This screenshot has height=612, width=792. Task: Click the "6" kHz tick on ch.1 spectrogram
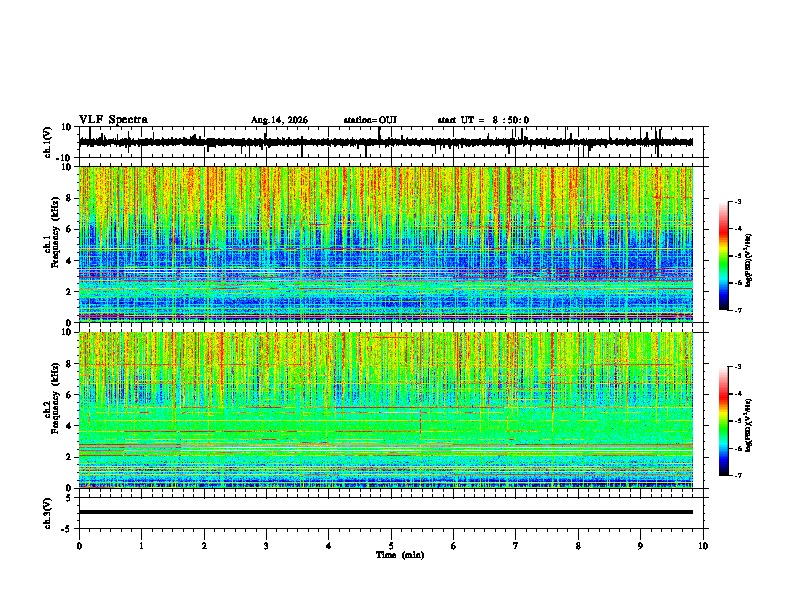click(70, 229)
